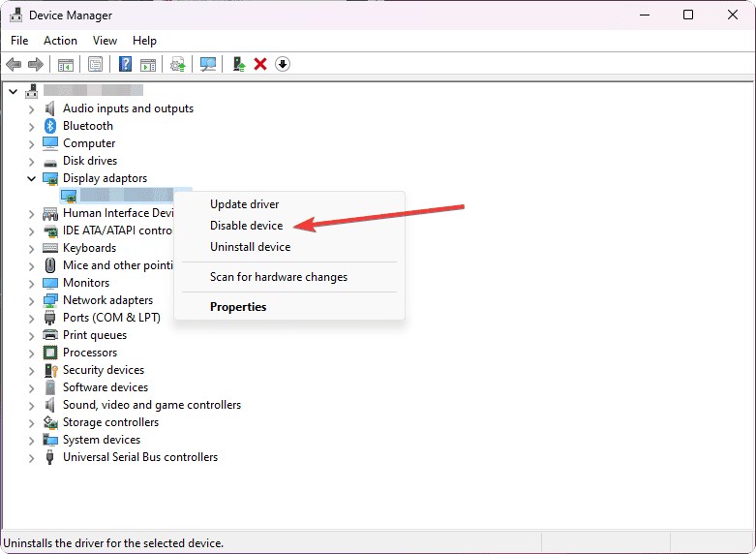Click the Security devices key icon
Screen dimensions: 756x554
coord(50,370)
